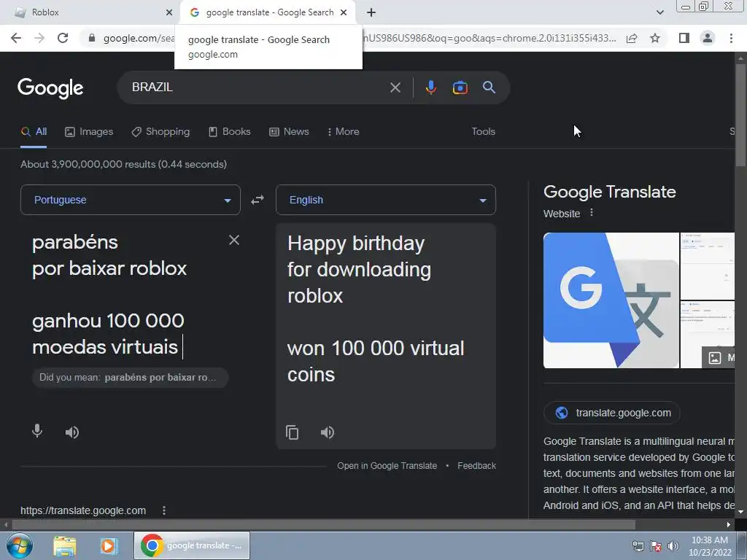
Task: Launch the media player from taskbar
Action: [x=109, y=545]
